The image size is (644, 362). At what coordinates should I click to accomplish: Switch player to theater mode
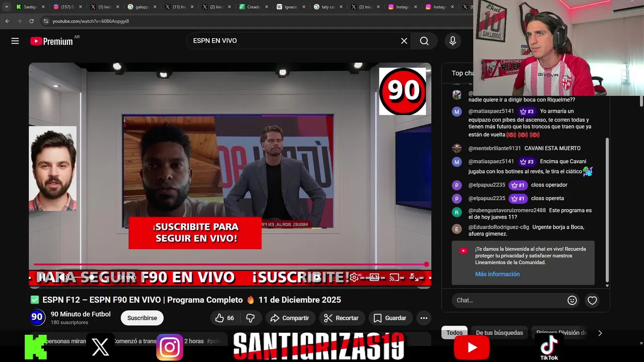(374, 277)
